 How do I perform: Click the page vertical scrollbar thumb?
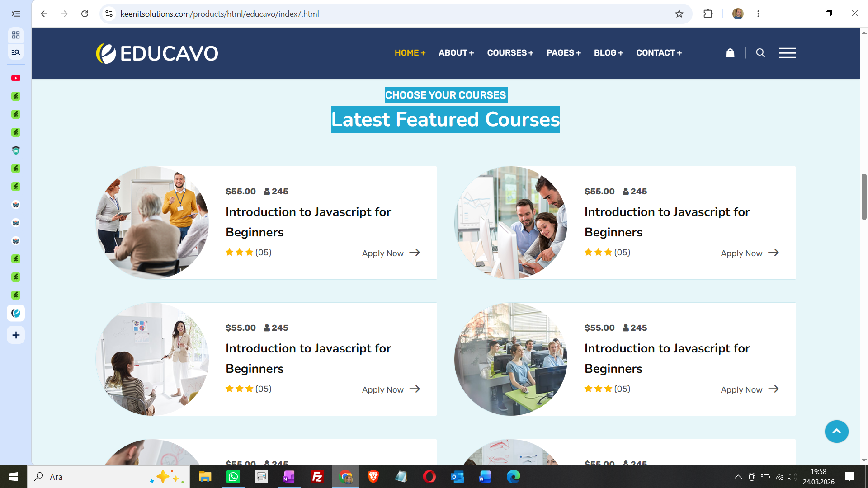point(863,197)
